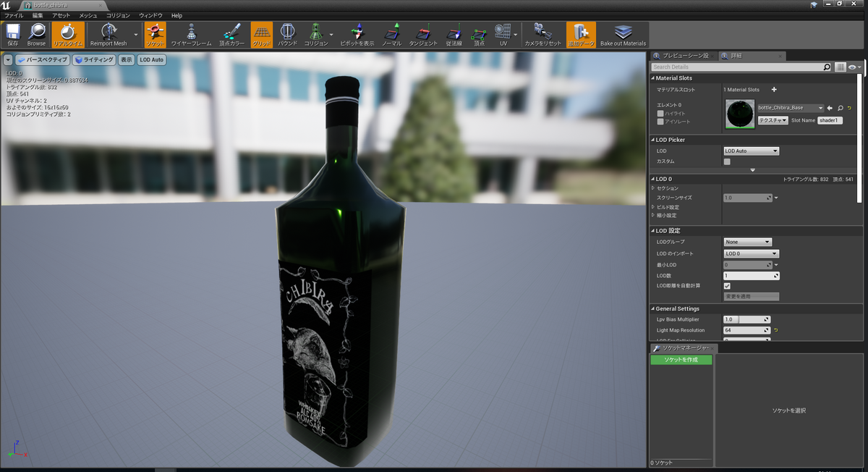This screenshot has width=868, height=472.
Task: Check the カスタム (Custom) checkbox
Action: click(x=727, y=161)
